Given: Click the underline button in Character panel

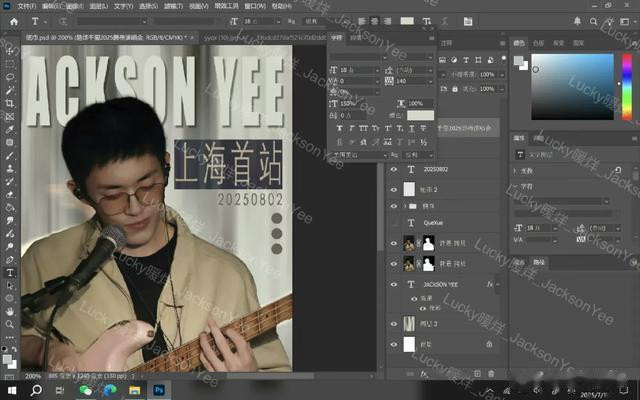Looking at the screenshot, I should tap(411, 128).
